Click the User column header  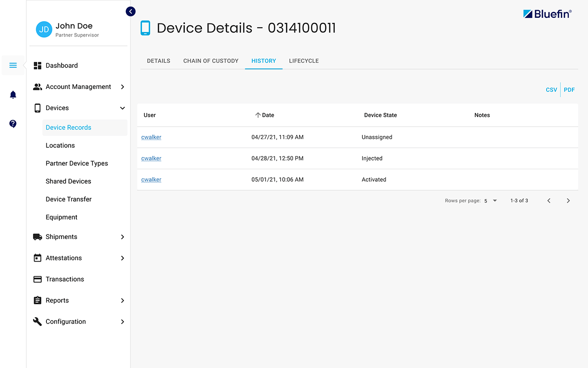[x=150, y=115]
